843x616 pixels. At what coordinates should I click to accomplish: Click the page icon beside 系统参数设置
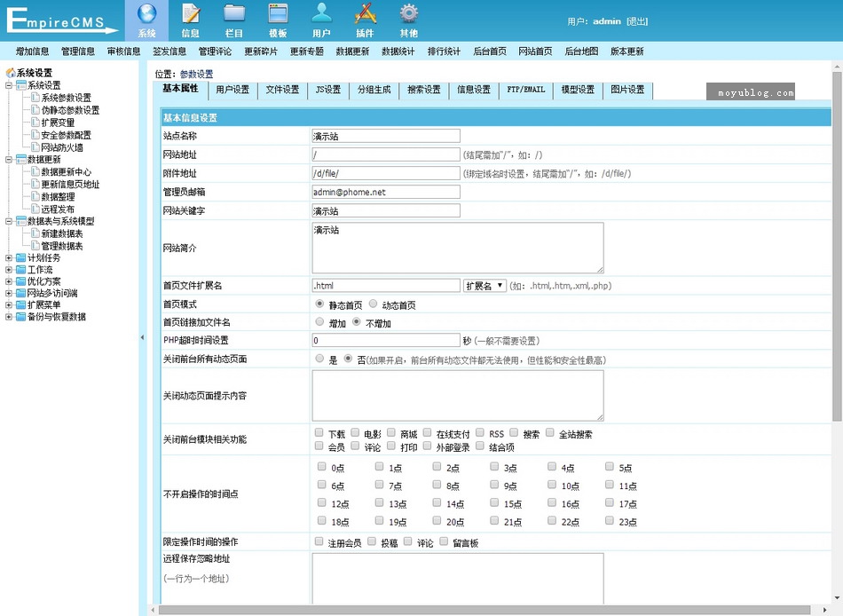[35, 98]
